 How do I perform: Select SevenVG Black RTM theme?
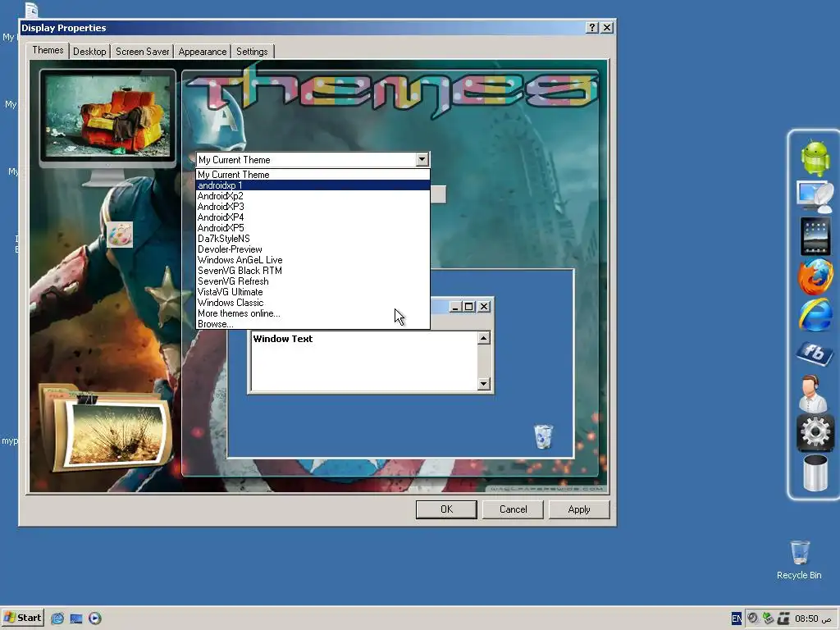(x=313, y=271)
